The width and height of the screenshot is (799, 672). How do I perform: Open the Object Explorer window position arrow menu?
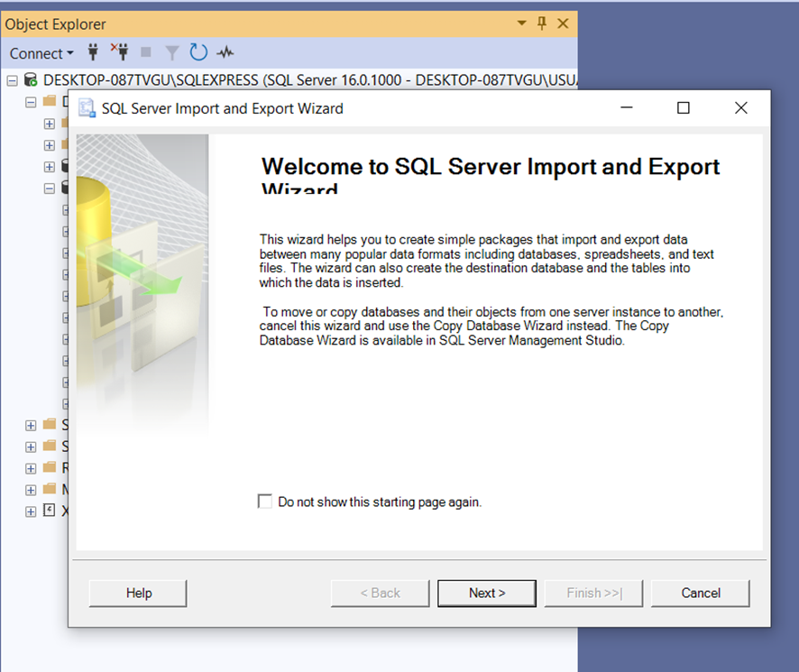(521, 23)
